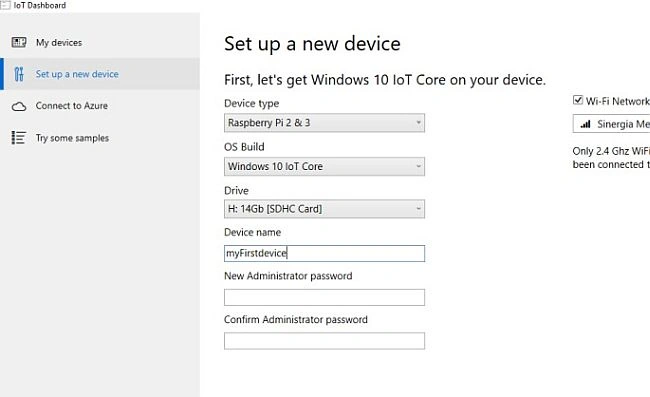Click the Set up a new device tools icon
This screenshot has width=650, height=397.
19,74
